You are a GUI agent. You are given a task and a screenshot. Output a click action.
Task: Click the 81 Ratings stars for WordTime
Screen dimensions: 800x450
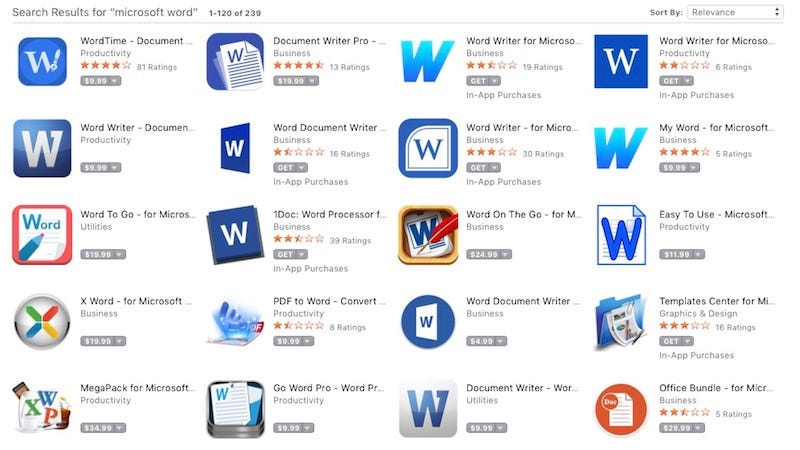106,66
